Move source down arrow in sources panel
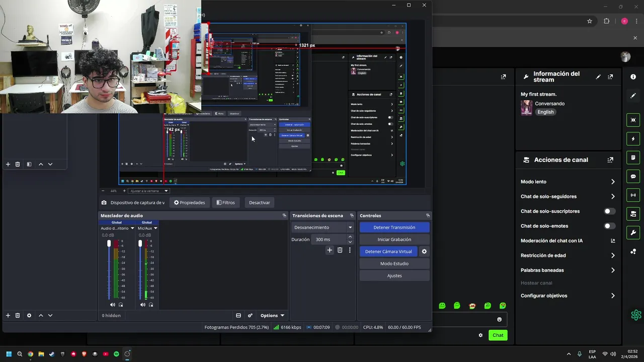 [x=50, y=315]
